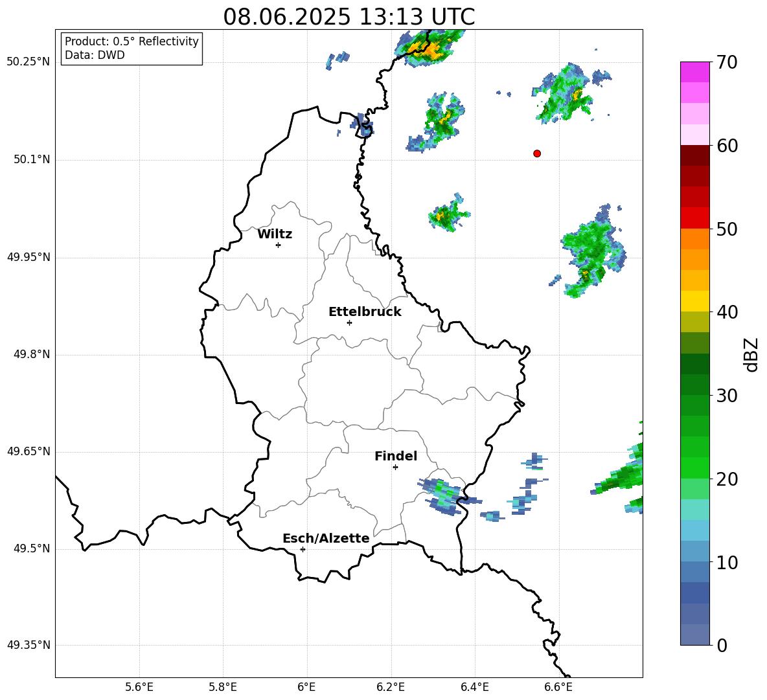This screenshot has height=700, width=767.
Task: Click the Ettelbruck city label
Action: (x=365, y=312)
